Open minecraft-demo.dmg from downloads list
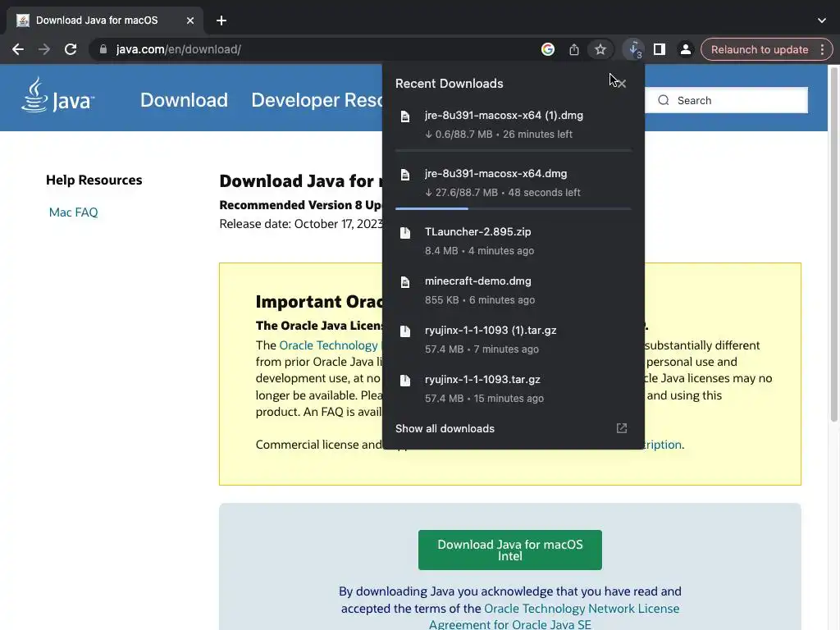The width and height of the screenshot is (840, 630). click(x=513, y=290)
